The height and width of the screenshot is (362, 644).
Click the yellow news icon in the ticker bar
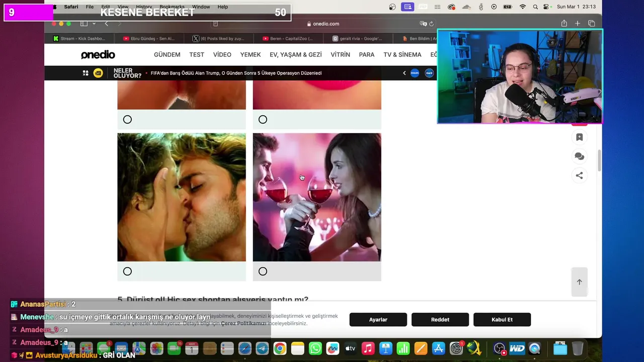(x=98, y=73)
